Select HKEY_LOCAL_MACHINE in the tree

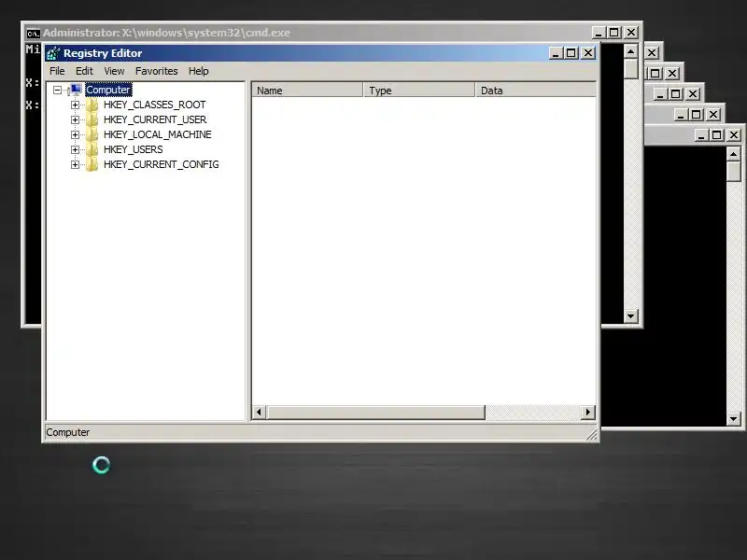[157, 134]
